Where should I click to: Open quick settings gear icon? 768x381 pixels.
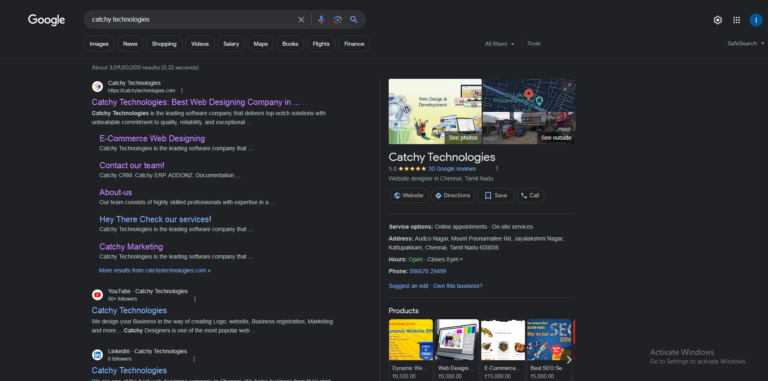click(718, 20)
